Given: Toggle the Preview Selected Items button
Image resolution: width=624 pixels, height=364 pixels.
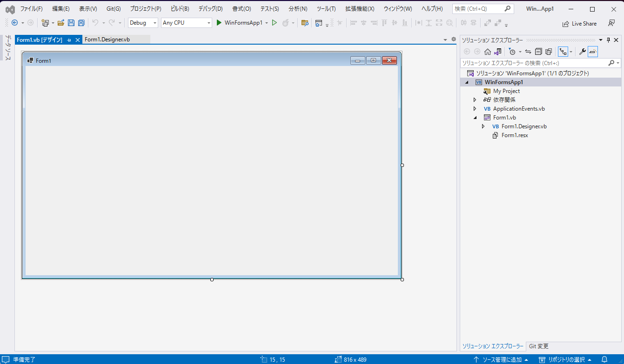Looking at the screenshot, I should point(593,52).
